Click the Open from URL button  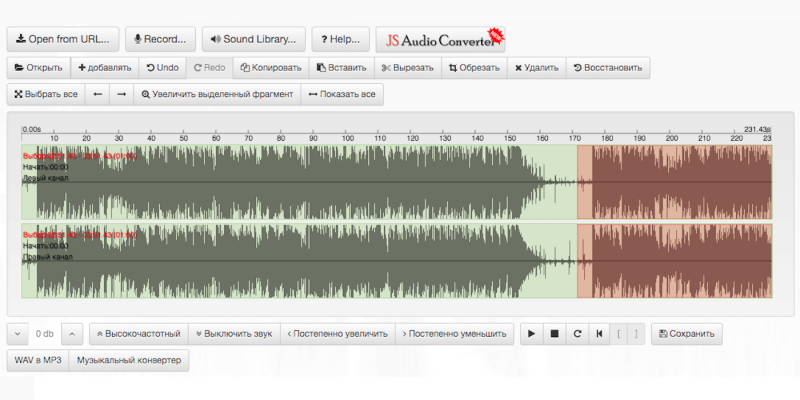point(63,39)
